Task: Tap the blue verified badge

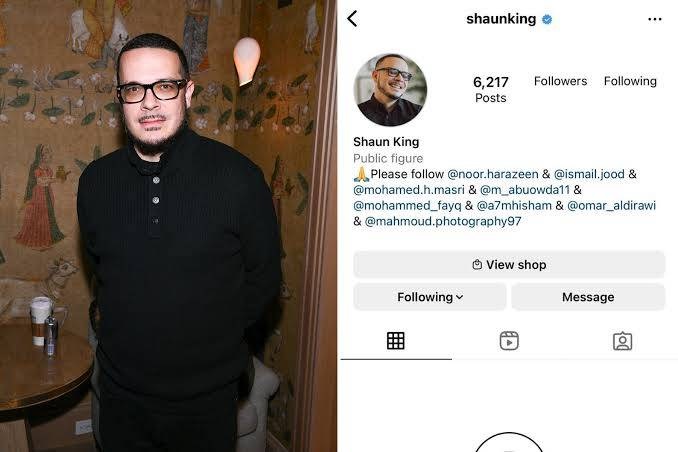Action: coord(547,19)
